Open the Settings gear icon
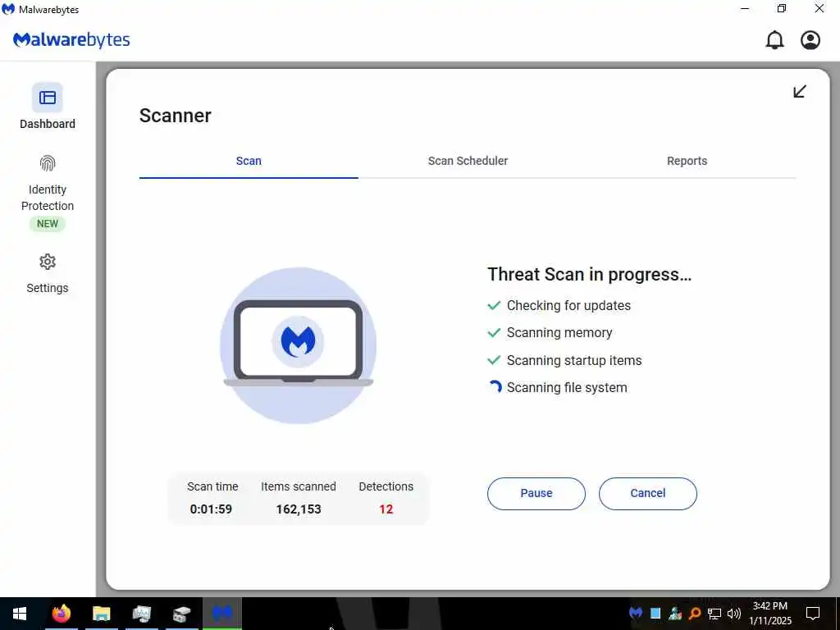Screen dimensions: 840x630 pos(47,262)
